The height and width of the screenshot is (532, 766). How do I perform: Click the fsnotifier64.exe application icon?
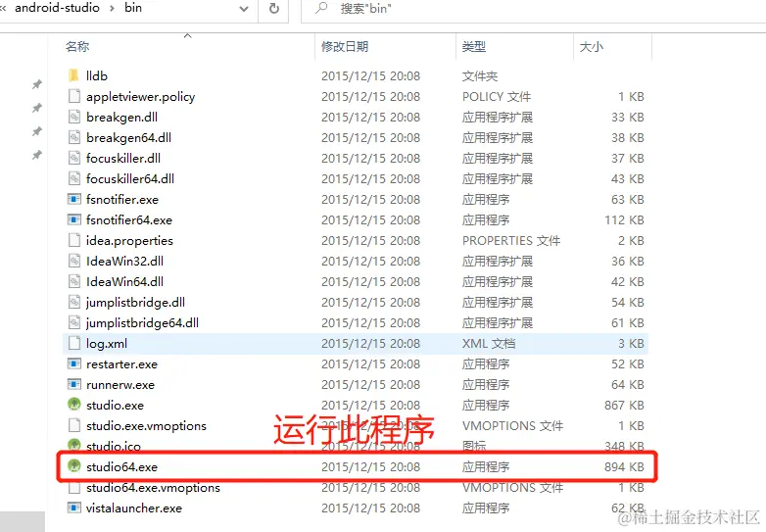point(73,219)
